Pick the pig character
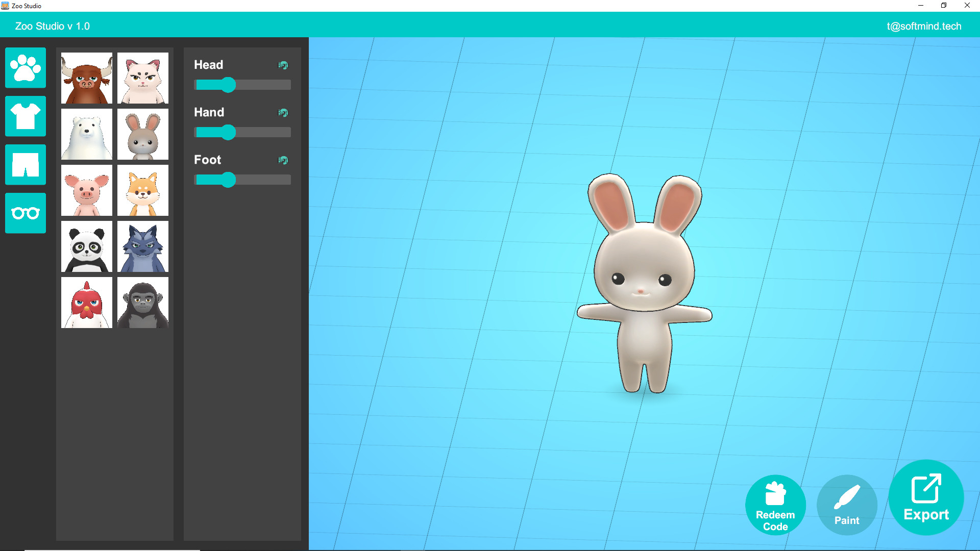 (x=86, y=190)
